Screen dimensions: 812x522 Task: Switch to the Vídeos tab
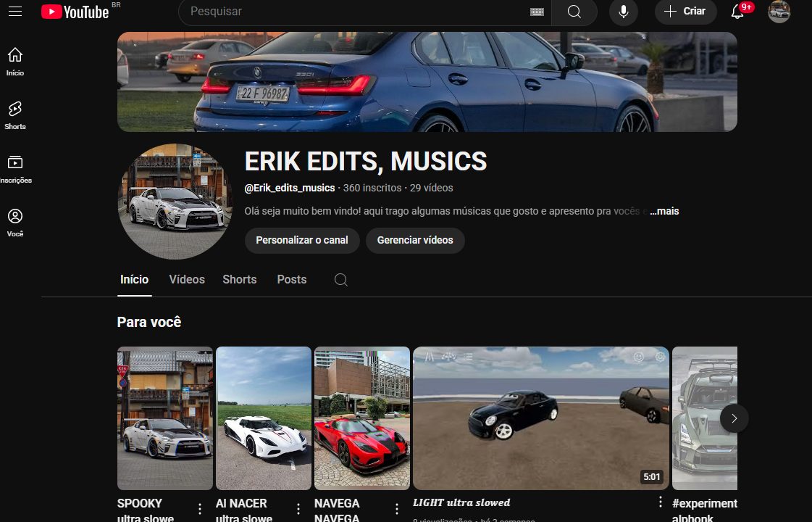187,279
